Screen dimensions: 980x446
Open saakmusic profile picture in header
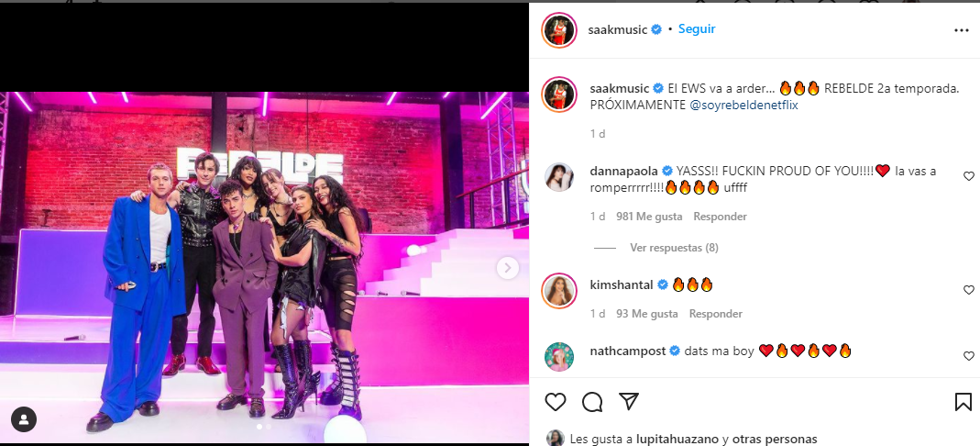click(x=558, y=30)
